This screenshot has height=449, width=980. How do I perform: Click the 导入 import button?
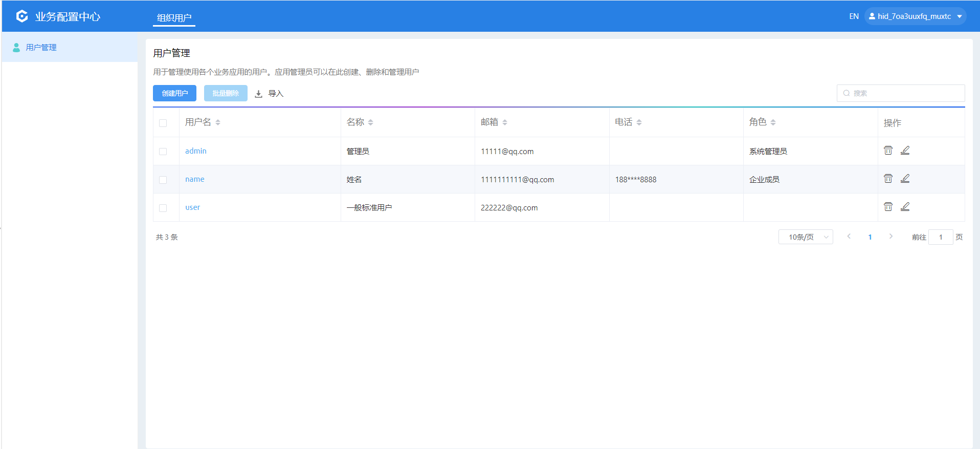(270, 94)
